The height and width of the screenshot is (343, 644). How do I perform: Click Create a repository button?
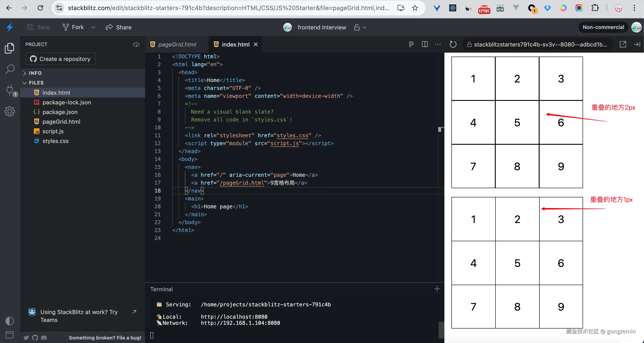click(61, 59)
